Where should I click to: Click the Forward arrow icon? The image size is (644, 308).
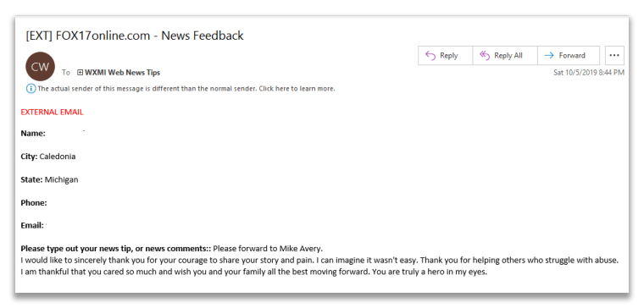click(549, 55)
